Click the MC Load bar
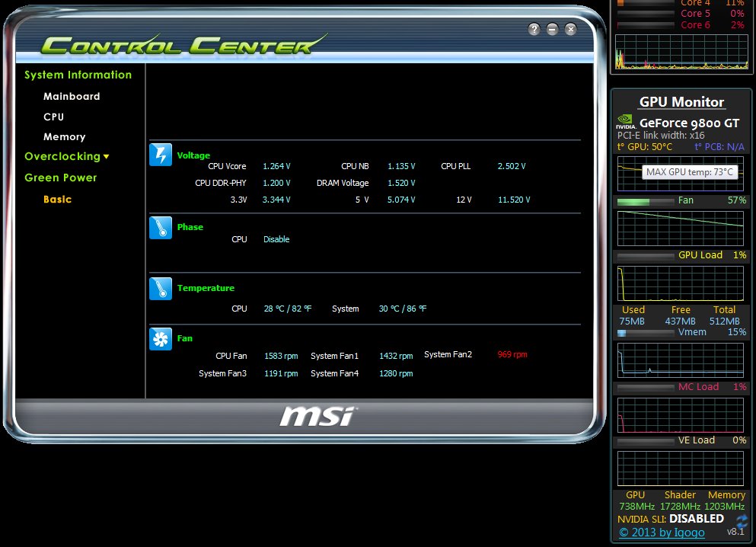Screen dimensions: 756x547 coord(645,387)
